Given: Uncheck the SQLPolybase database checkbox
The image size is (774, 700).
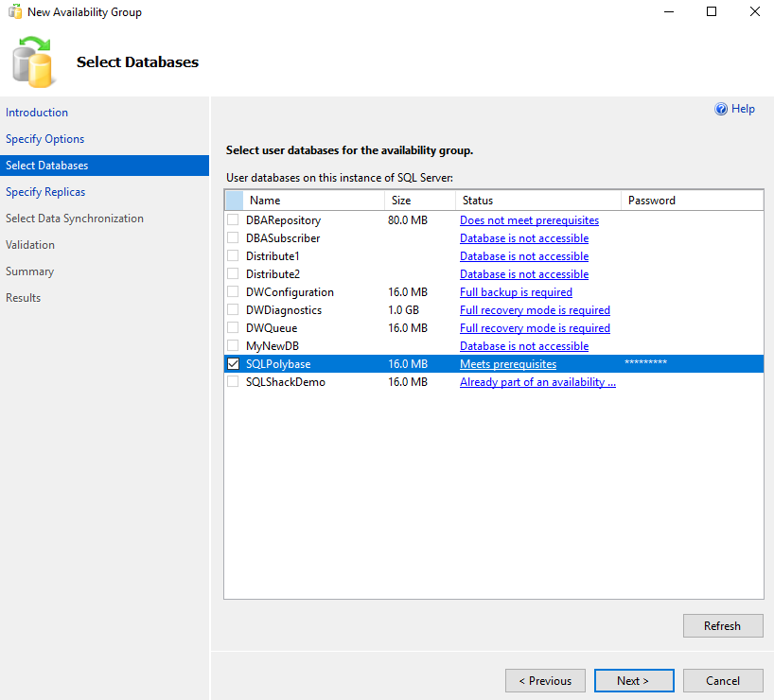Looking at the screenshot, I should 234,364.
